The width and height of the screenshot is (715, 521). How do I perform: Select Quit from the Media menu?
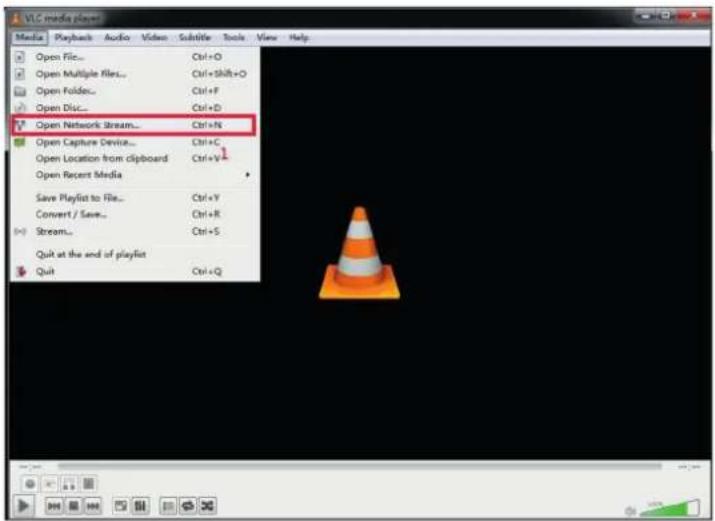tap(135, 272)
